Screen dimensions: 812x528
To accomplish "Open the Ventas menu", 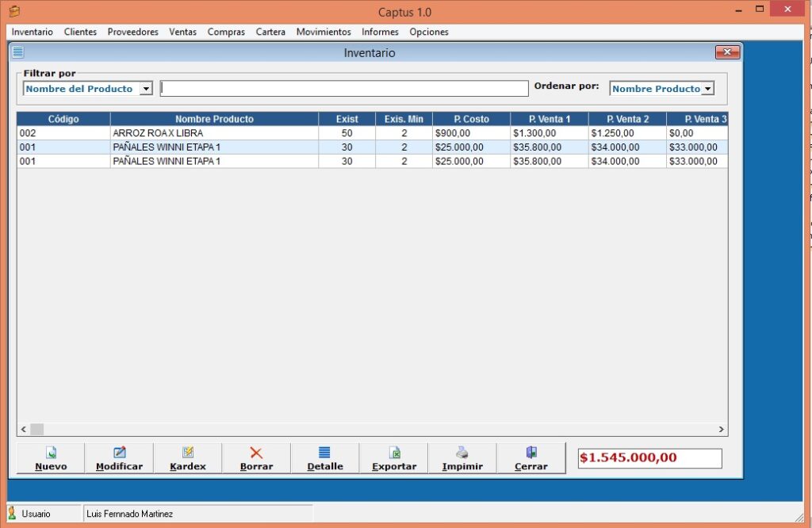I will pos(182,32).
